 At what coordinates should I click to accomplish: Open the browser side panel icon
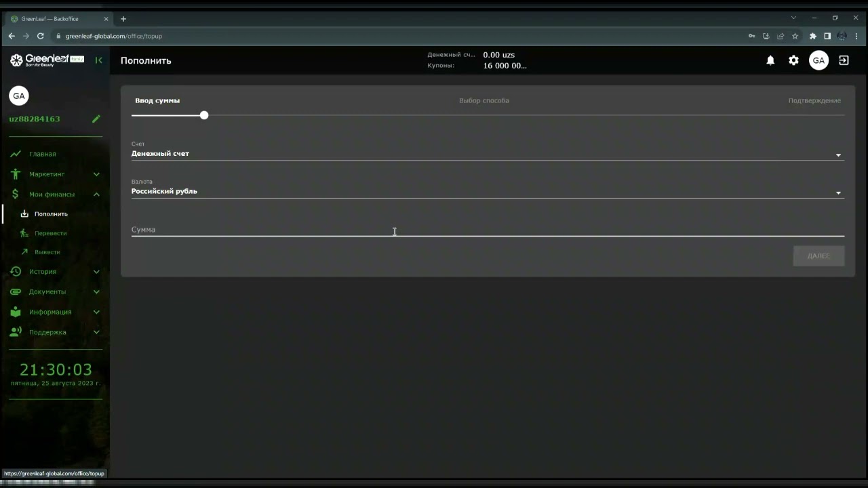(x=827, y=36)
